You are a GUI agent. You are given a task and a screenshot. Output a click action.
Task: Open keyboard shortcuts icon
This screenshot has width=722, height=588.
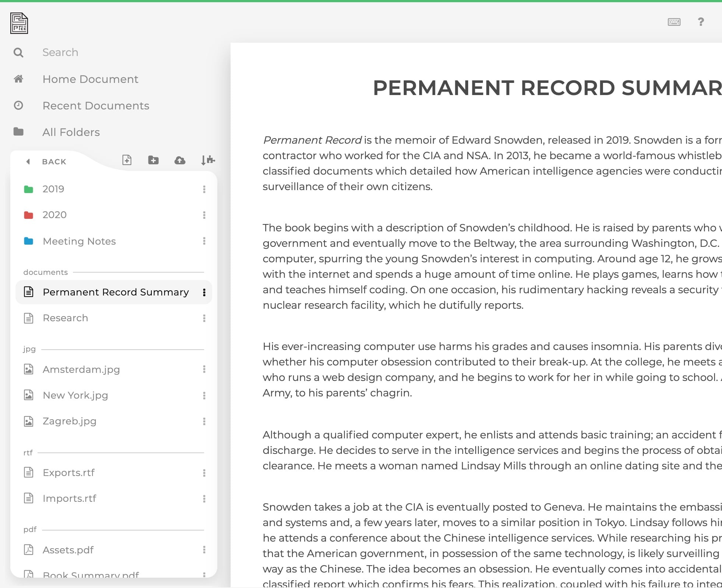coord(674,22)
